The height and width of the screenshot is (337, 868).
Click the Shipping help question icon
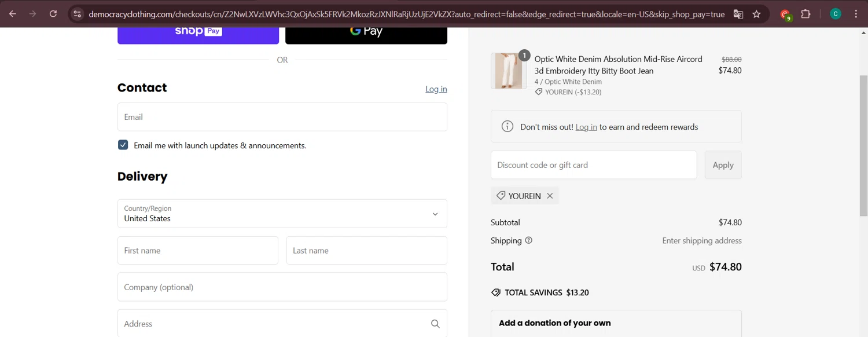point(528,240)
